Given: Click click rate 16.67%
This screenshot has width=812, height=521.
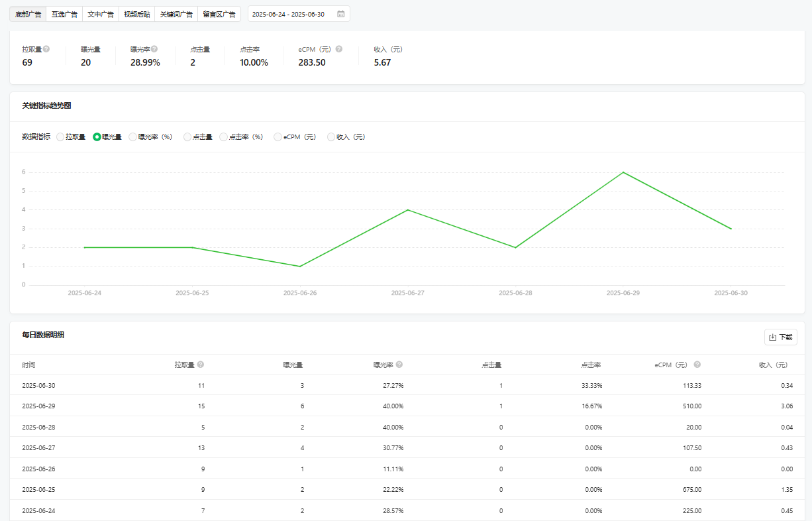Looking at the screenshot, I should [591, 406].
